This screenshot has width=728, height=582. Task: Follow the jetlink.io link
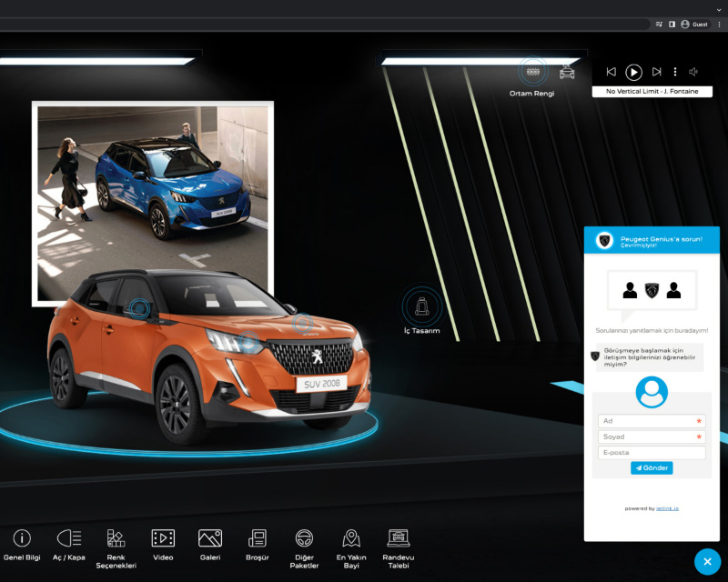coord(667,508)
